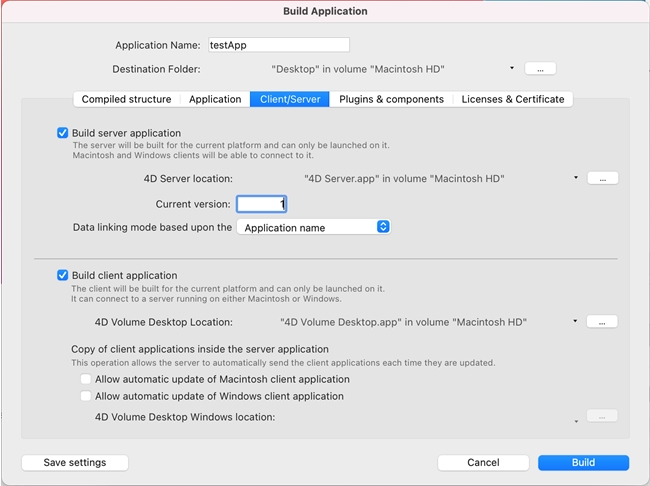Enable automatic update of Macintosh client application

[86, 380]
